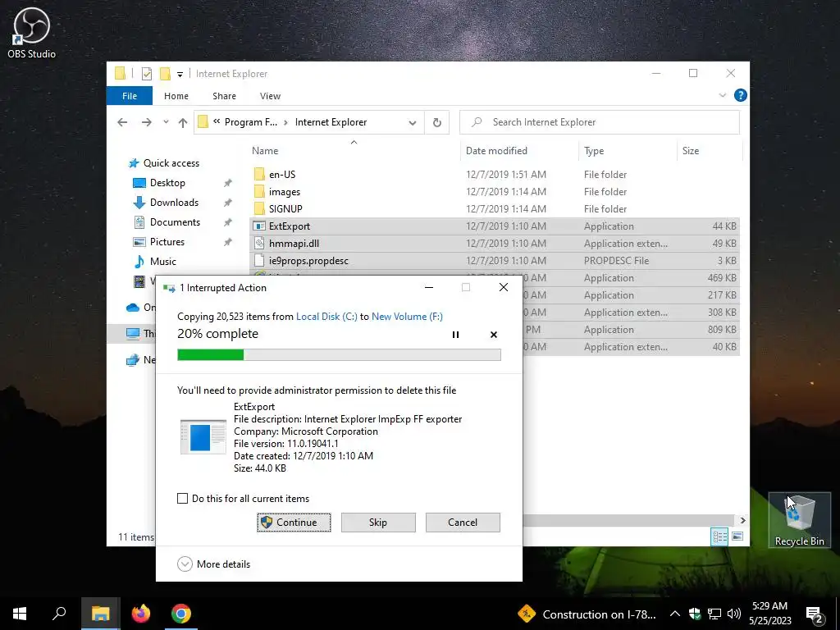Click Program F... breadcrumb

[x=251, y=122]
